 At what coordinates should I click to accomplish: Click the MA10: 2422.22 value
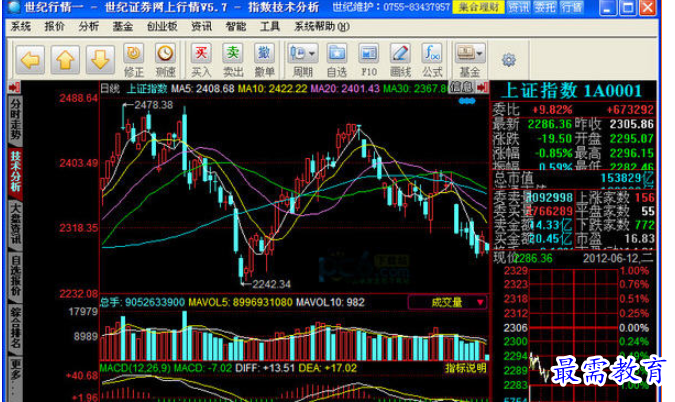(272, 89)
